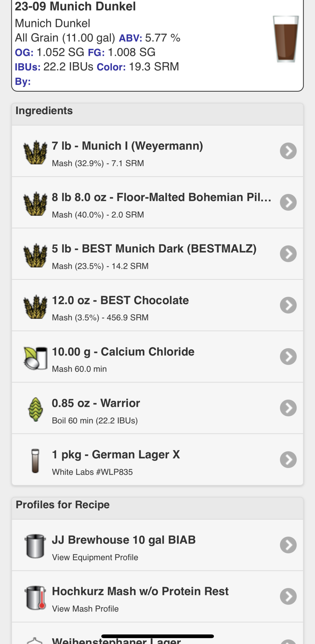The width and height of the screenshot is (315, 644).
Task: Select the 8 lb 8.0 oz Floor-Malted ingredient row
Action: pyautogui.click(x=157, y=202)
